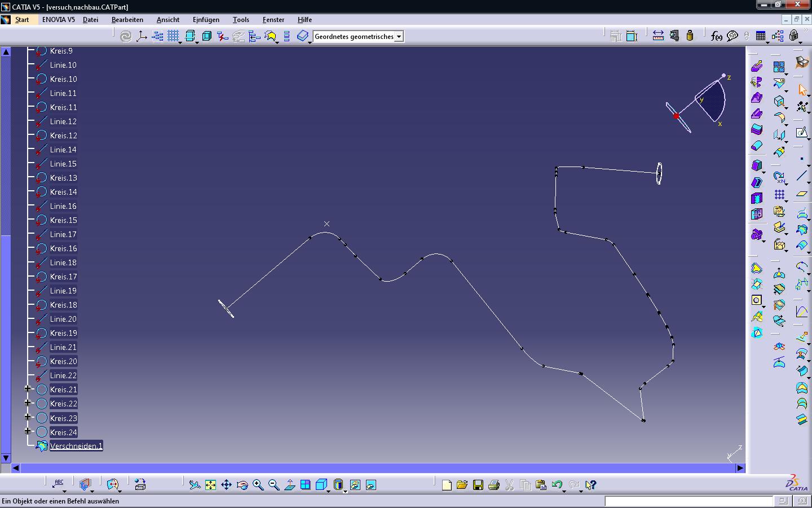Select Verschneiden.1 in the tree

[x=76, y=446]
